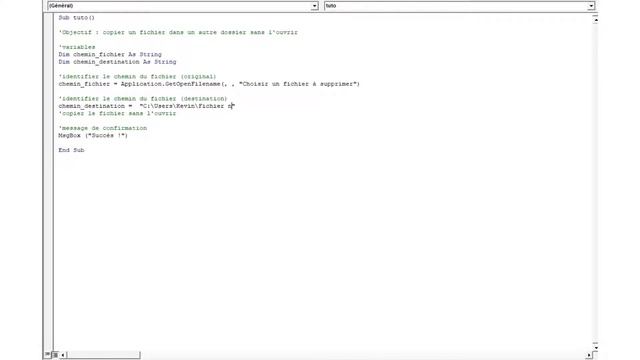This screenshot has width=640, height=360.
Task: Click the "C:\Users\Kevin\Fichier" path string
Action: pyautogui.click(x=187, y=106)
